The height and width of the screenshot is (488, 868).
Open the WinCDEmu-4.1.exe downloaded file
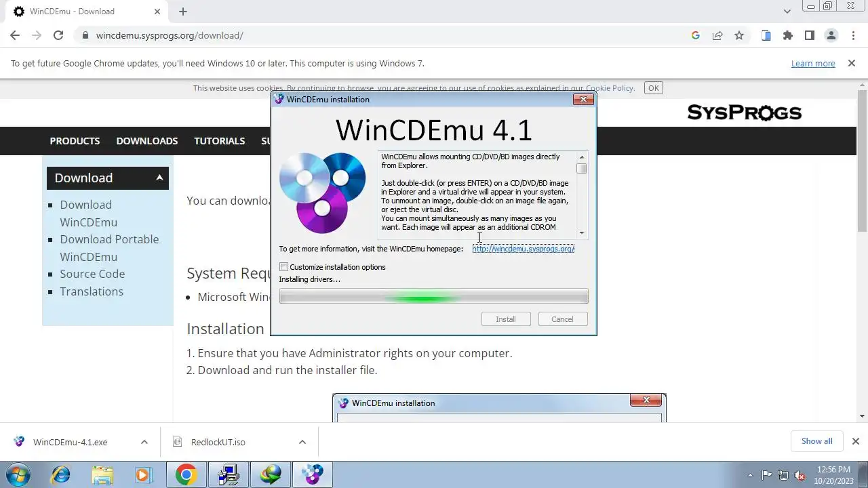[70, 442]
